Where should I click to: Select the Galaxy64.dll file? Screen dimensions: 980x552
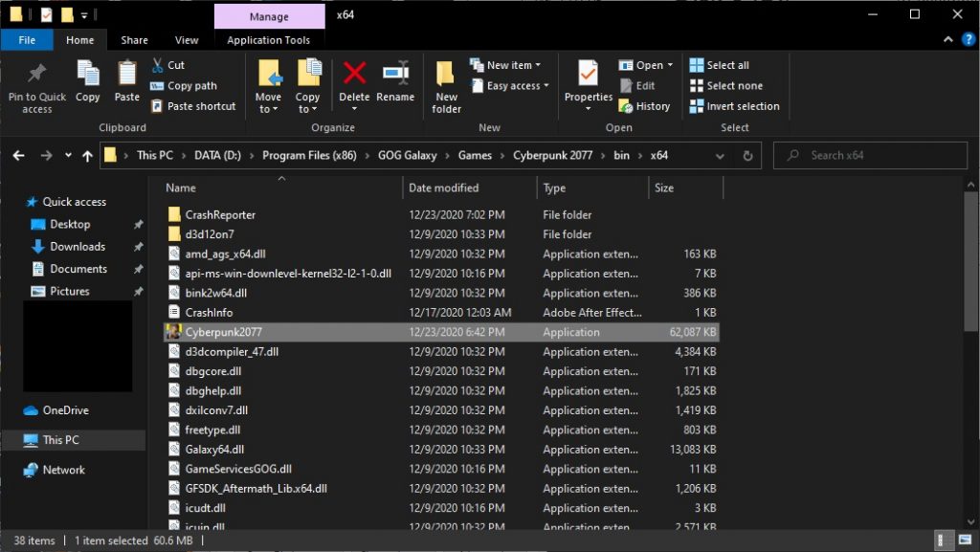click(214, 450)
